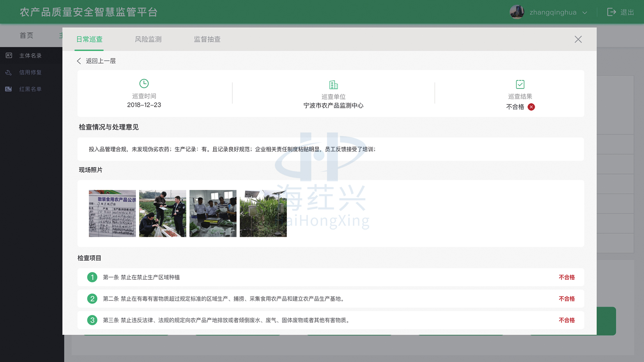Open the strawberry field inspection photo
The height and width of the screenshot is (362, 644).
[163, 214]
